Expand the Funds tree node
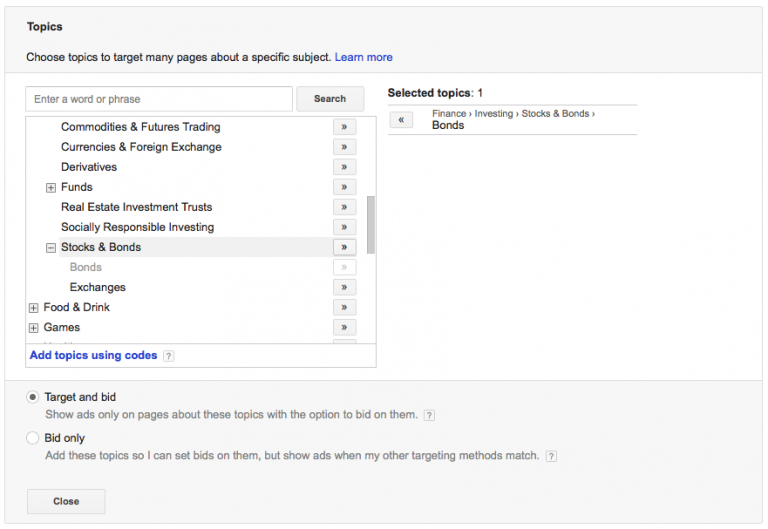Image resolution: width=768 pixels, height=529 pixels. point(51,188)
